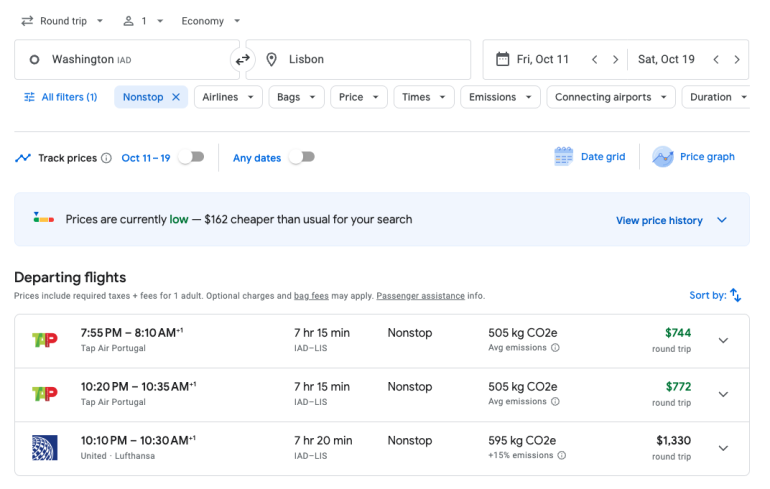Swap origin and destination airports
This screenshot has width=770, height=489.
[x=242, y=60]
